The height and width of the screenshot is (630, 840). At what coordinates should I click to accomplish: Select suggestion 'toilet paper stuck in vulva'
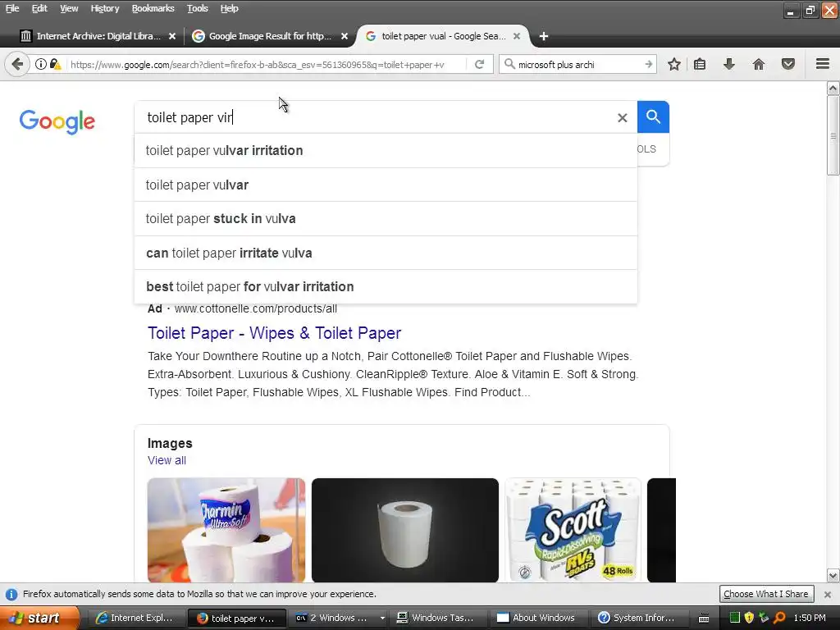pos(386,218)
